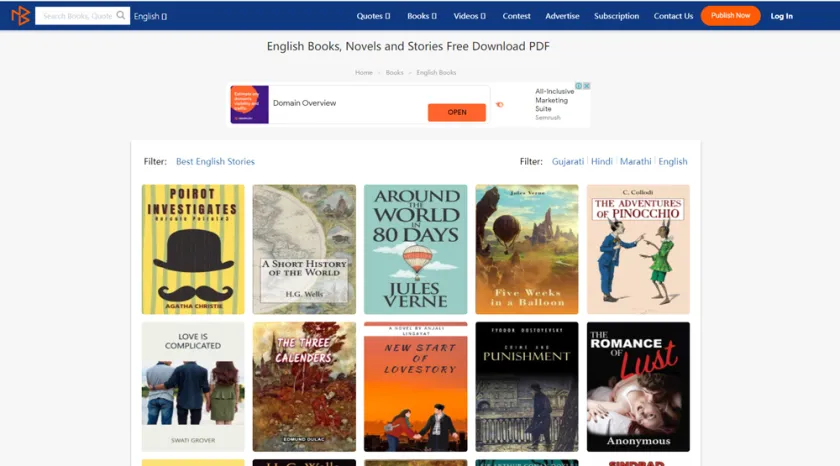Image resolution: width=840 pixels, height=466 pixels.
Task: Click the site logo icon in the header
Action: click(x=20, y=16)
